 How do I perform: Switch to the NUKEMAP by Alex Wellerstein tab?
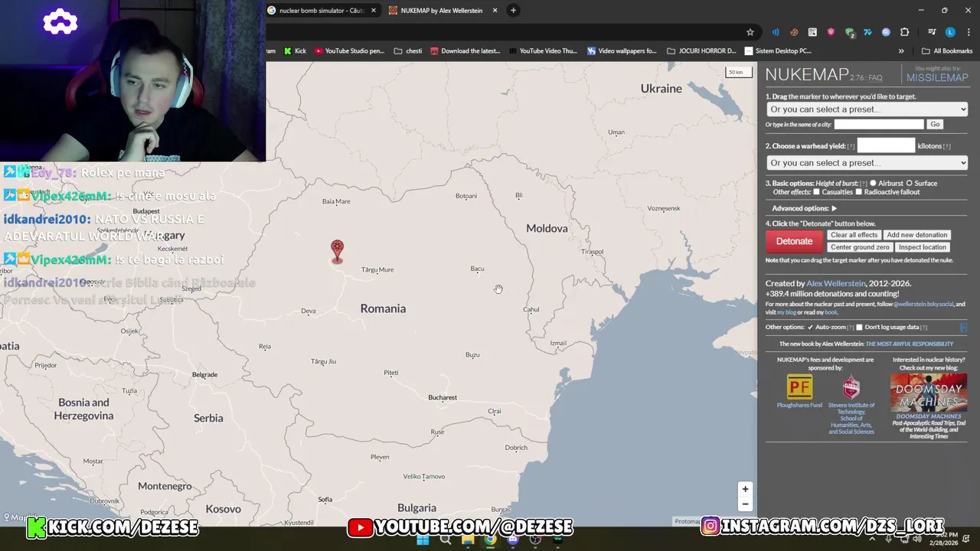(442, 10)
